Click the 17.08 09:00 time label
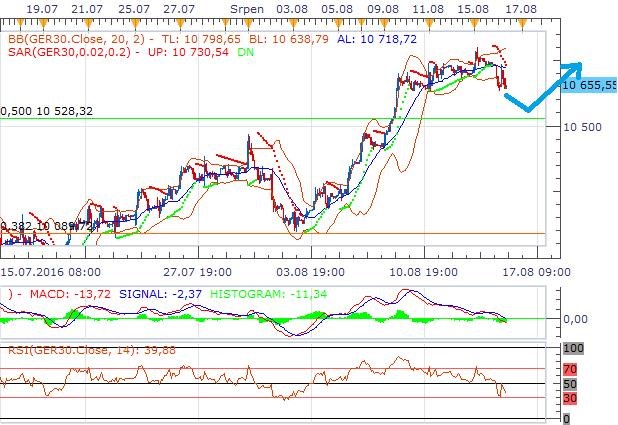 click(537, 272)
